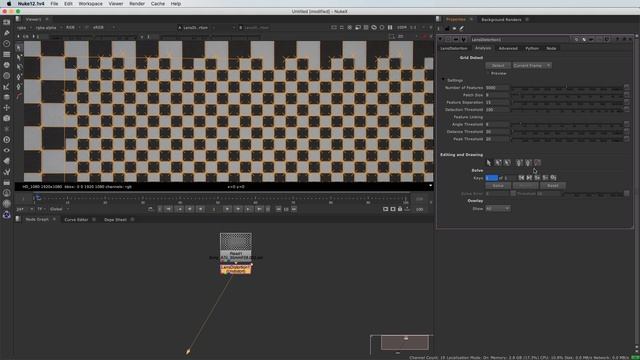Open the Dope Sheet tab
The image size is (640, 360).
pyautogui.click(x=115, y=220)
